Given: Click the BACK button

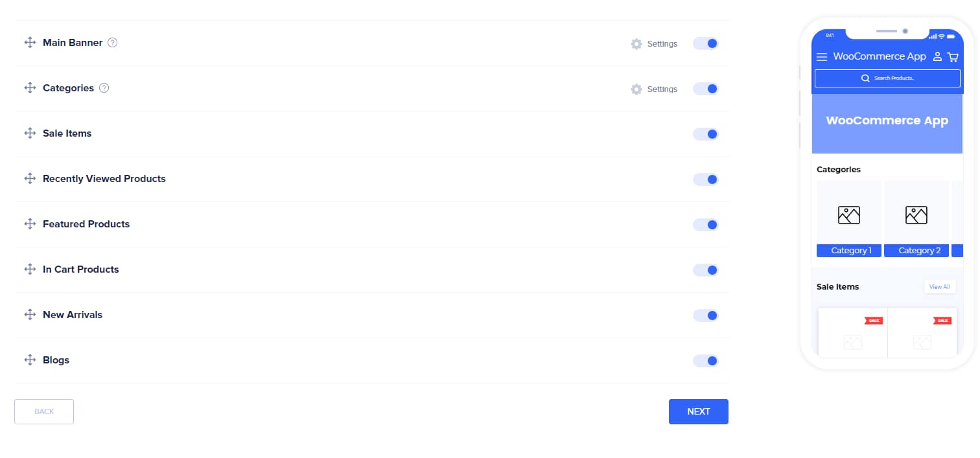Looking at the screenshot, I should 43,411.
